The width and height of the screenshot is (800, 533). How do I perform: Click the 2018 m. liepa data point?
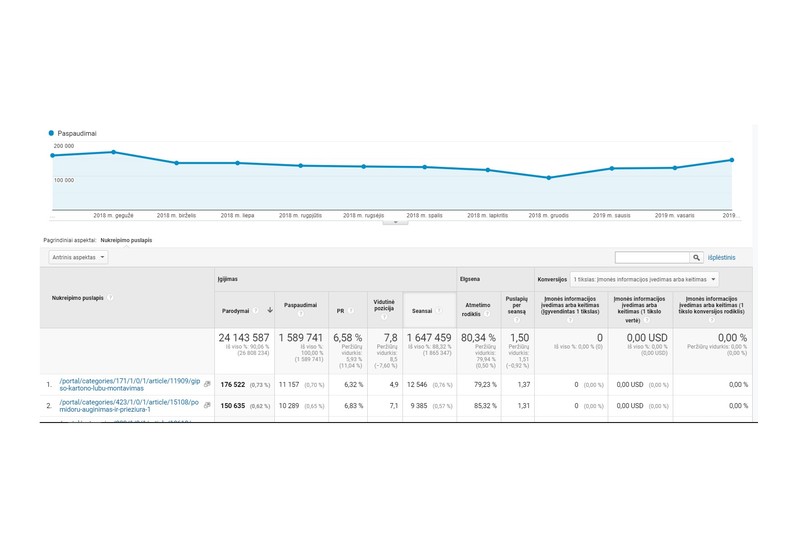(x=238, y=163)
